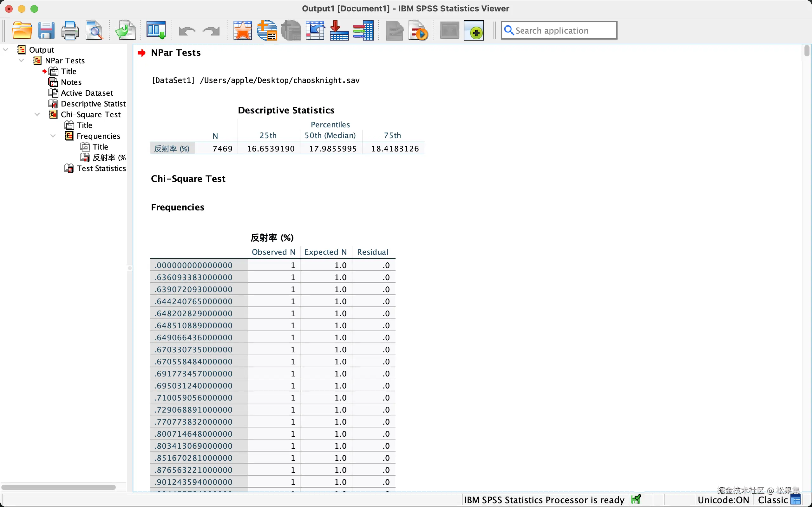Open Print Preview magnifier icon
The height and width of the screenshot is (507, 812).
(94, 30)
